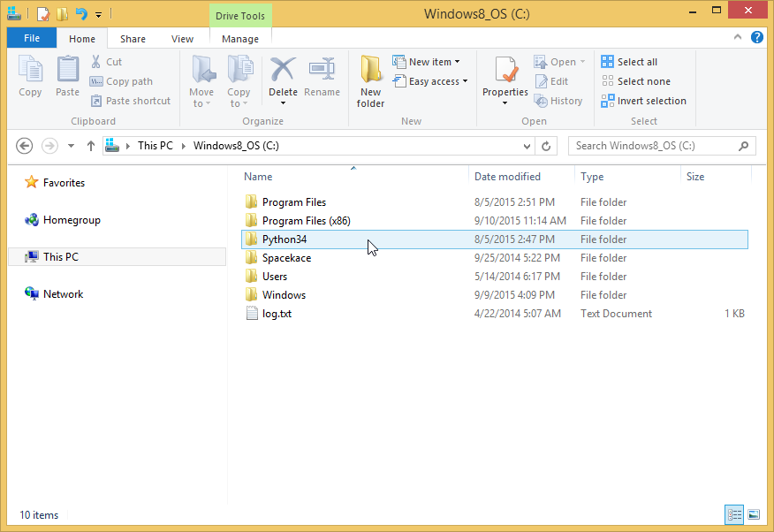Select the Spacekace folder

494,258
